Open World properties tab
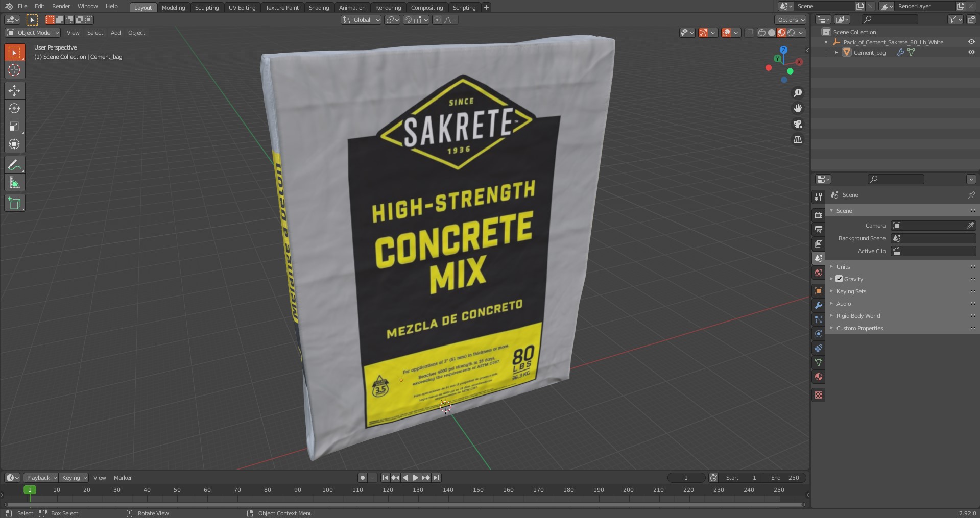The height and width of the screenshot is (518, 980). click(x=819, y=273)
